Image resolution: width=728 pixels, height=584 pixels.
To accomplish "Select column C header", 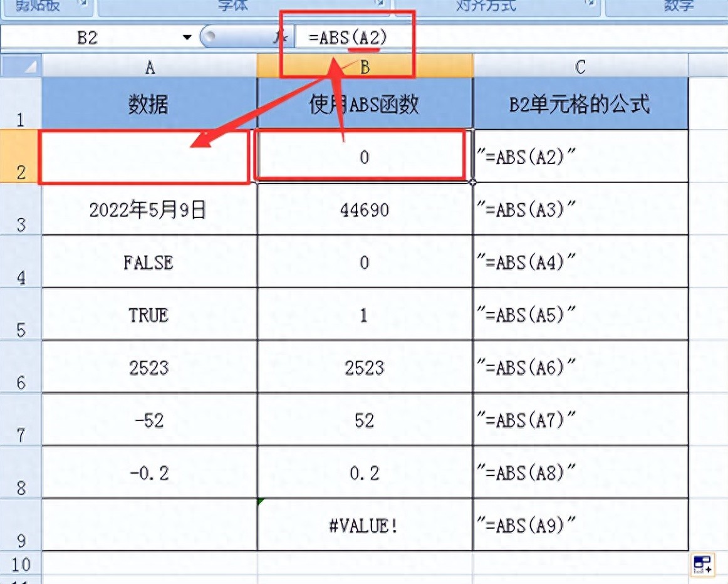I will (x=580, y=66).
